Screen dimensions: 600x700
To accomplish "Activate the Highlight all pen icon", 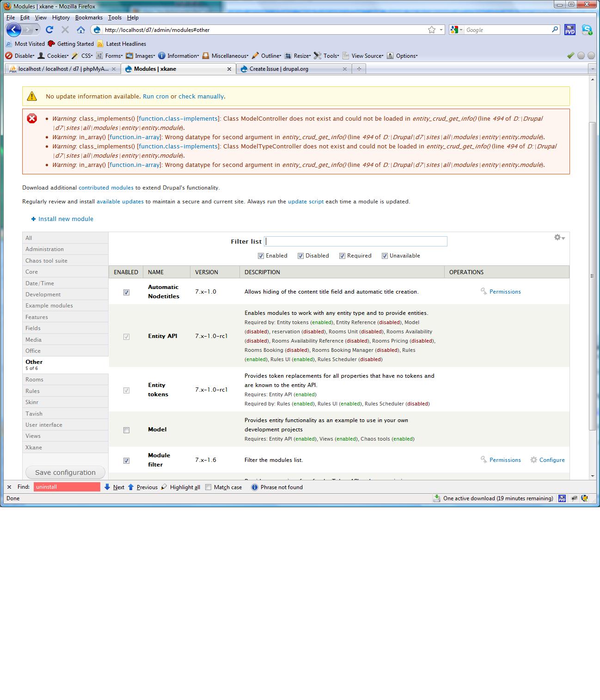I will click(164, 487).
